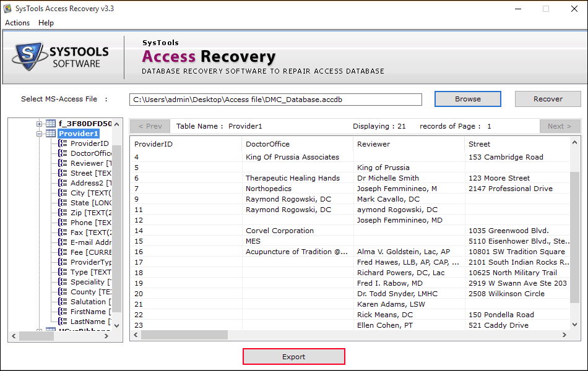Viewport: 588px width, 371px height.
Task: Click the Address2 field icon in tree
Action: tap(63, 182)
